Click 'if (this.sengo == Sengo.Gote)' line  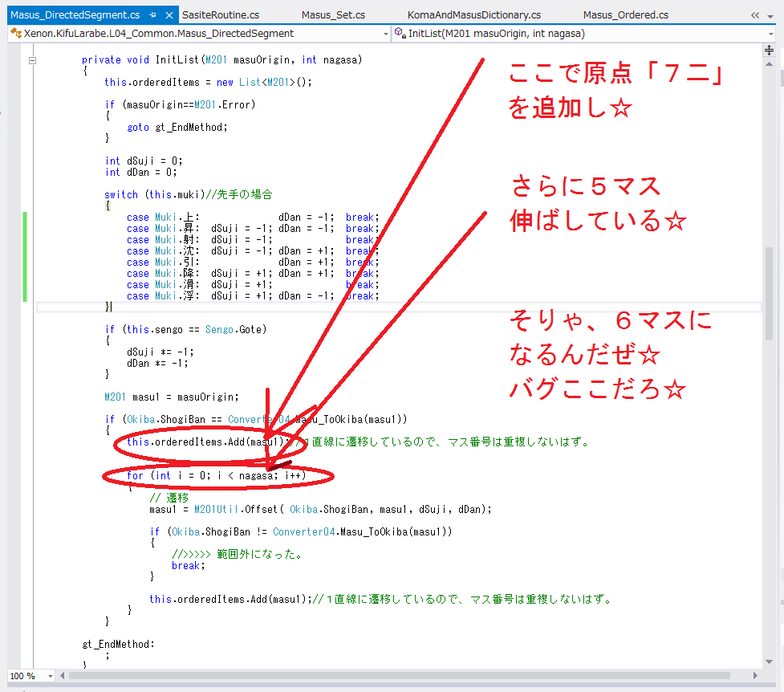185,329
